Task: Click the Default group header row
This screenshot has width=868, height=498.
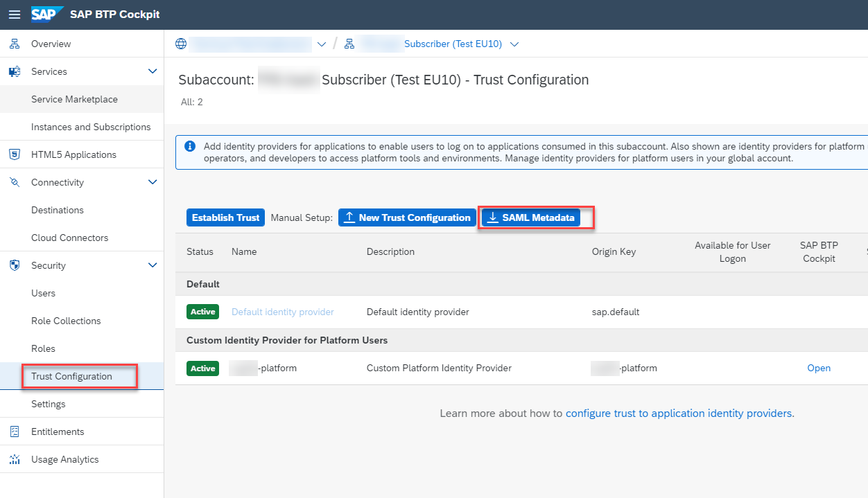Action: coord(521,284)
